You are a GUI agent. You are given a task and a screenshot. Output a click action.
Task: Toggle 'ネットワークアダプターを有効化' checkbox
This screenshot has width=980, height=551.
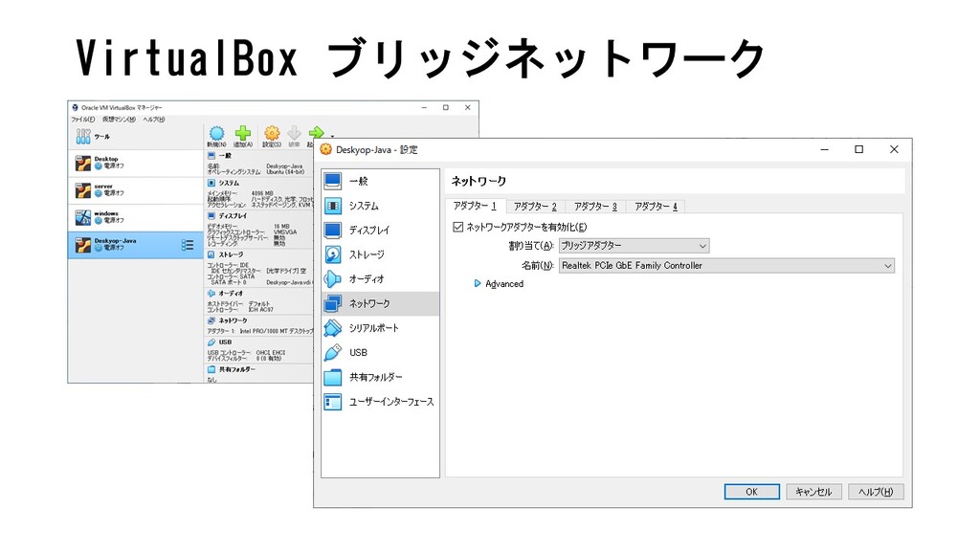458,227
